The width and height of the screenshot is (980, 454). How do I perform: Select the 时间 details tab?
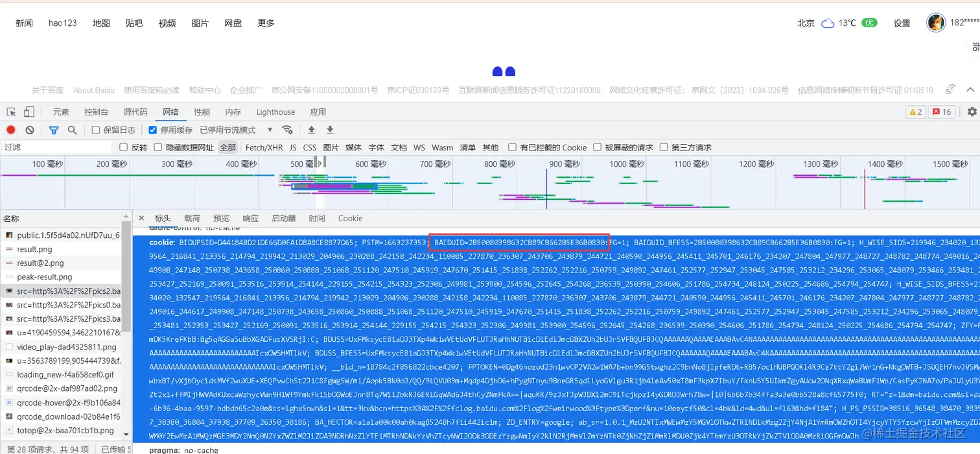click(317, 218)
